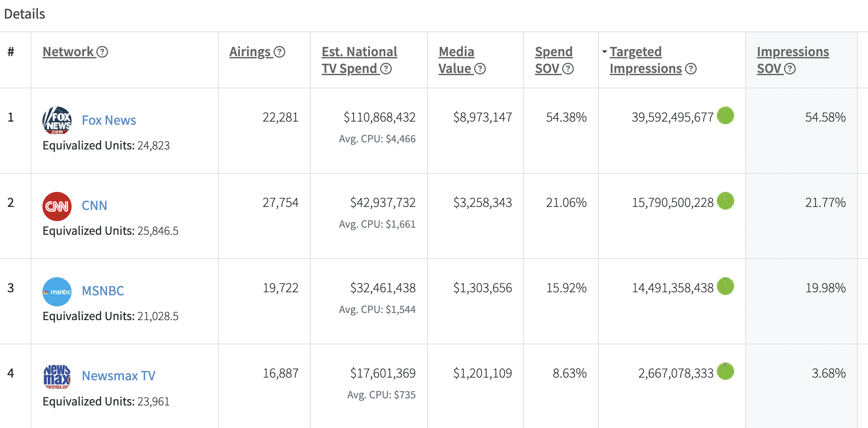Click the Network column help icon
This screenshot has height=428, width=868.
coord(102,52)
